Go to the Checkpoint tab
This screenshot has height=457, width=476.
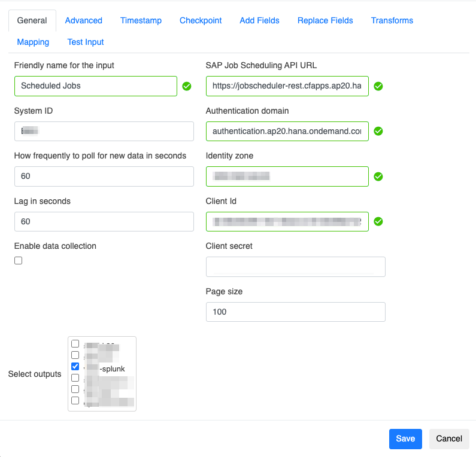click(201, 20)
